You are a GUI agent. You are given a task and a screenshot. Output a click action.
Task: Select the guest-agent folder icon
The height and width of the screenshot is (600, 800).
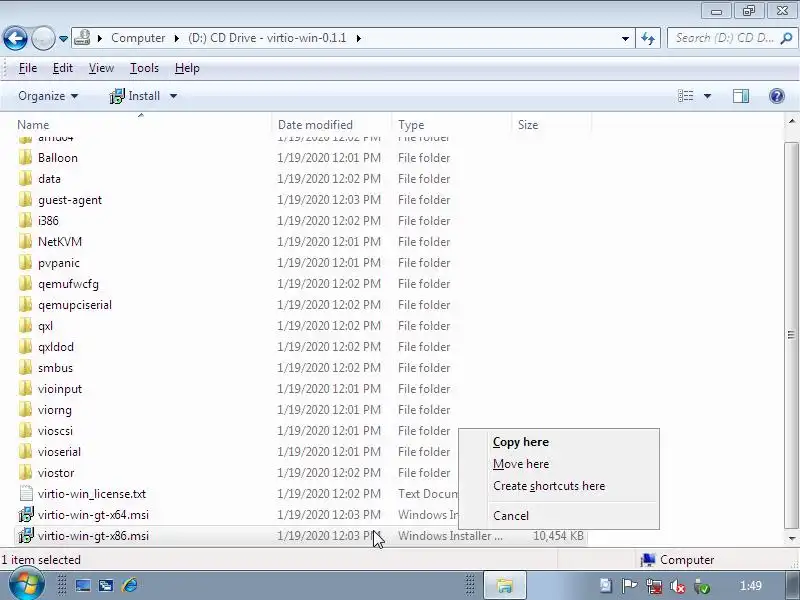tap(25, 199)
